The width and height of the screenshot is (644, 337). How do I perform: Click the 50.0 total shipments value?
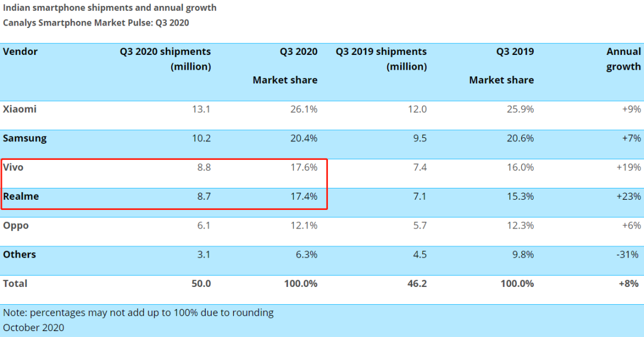tap(202, 283)
